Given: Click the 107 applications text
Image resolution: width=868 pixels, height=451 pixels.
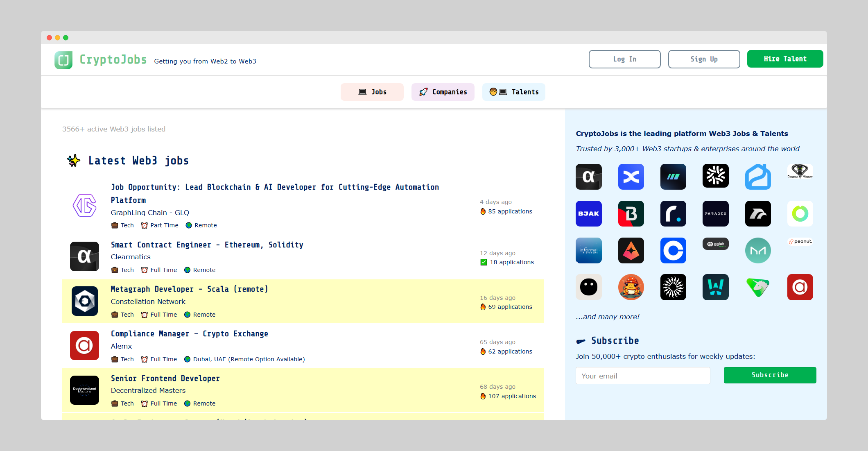Looking at the screenshot, I should (x=508, y=396).
